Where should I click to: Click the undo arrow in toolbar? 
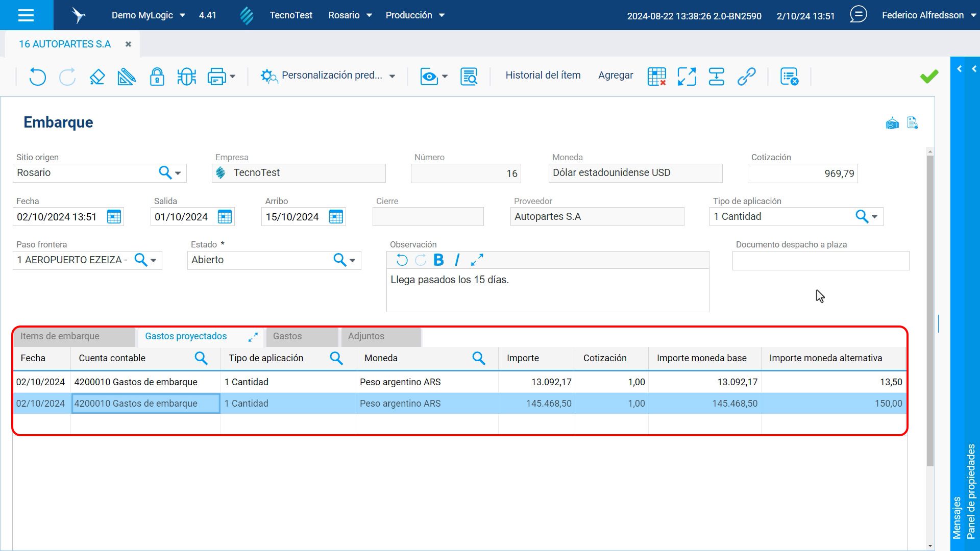point(37,77)
